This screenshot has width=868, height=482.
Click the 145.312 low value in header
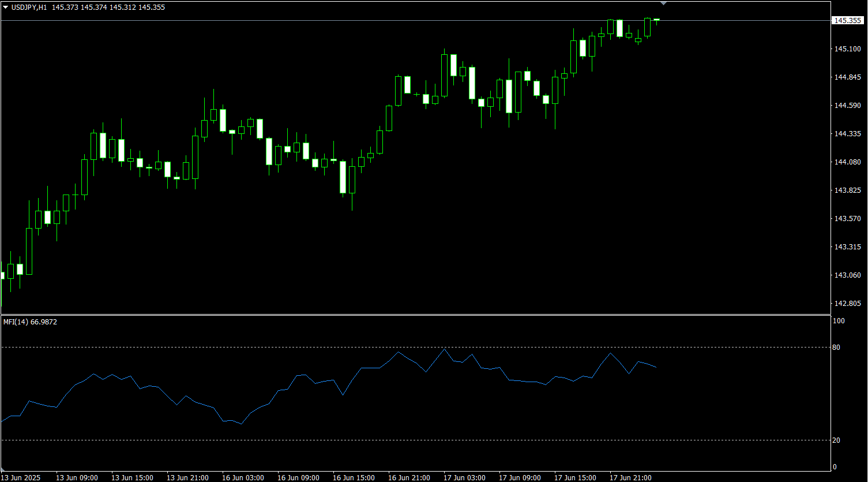click(x=122, y=8)
